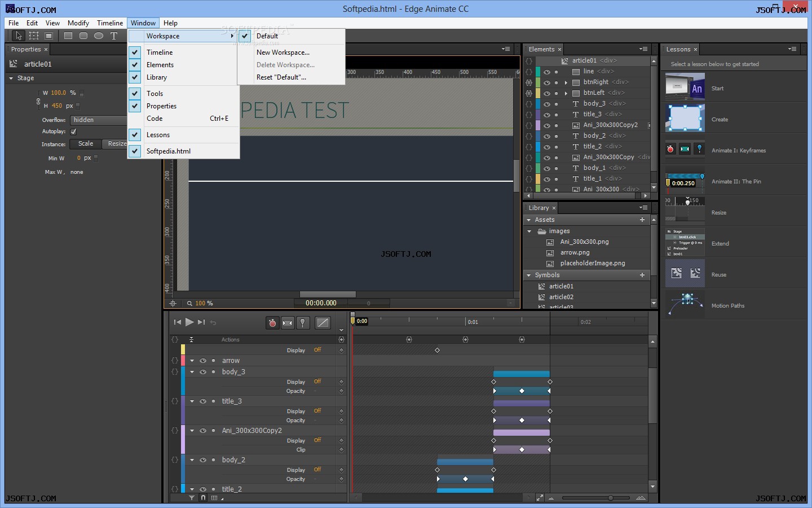This screenshot has width=812, height=508.
Task: Play the timeline animation
Action: (189, 322)
